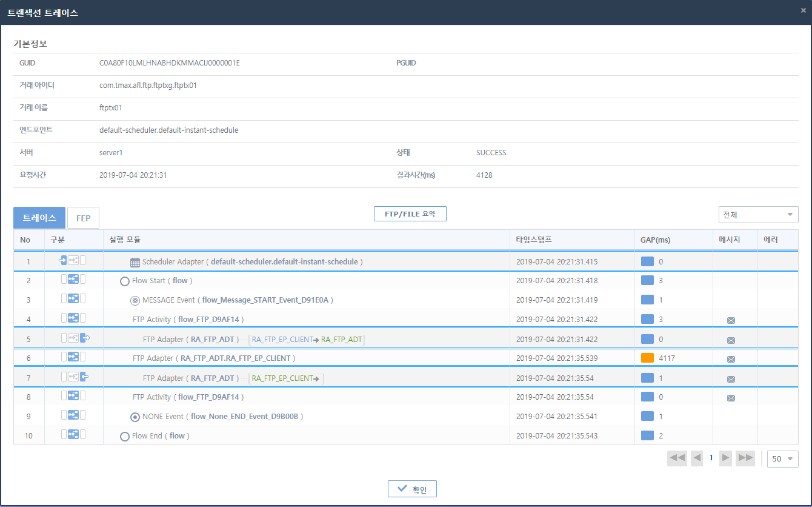
Task: Open the envelope message icon on FTP Activity row 4
Action: click(731, 320)
